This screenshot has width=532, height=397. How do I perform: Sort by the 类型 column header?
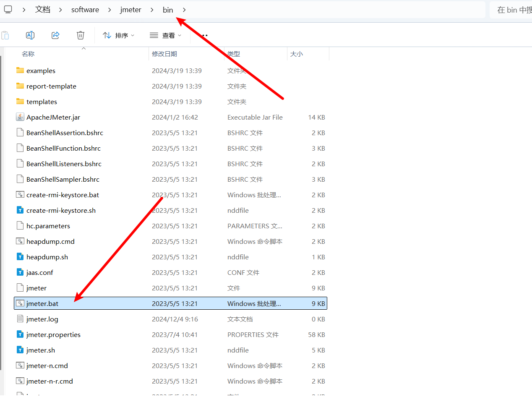(234, 54)
